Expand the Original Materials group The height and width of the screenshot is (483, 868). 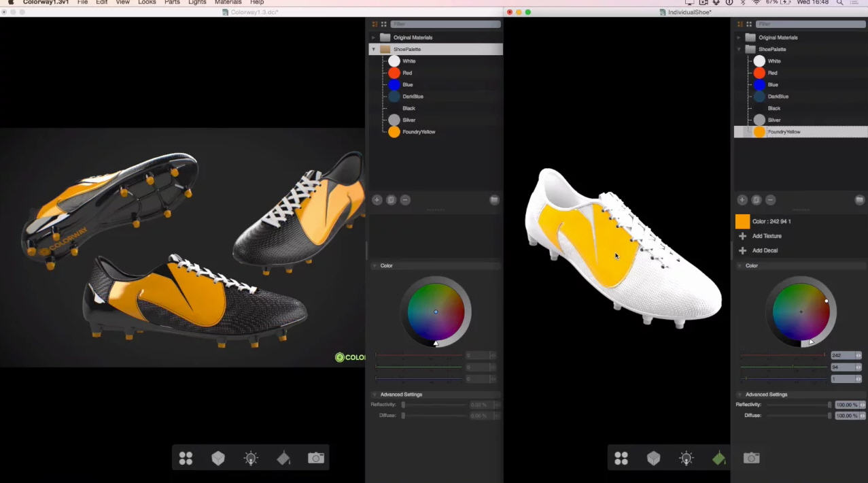point(375,37)
